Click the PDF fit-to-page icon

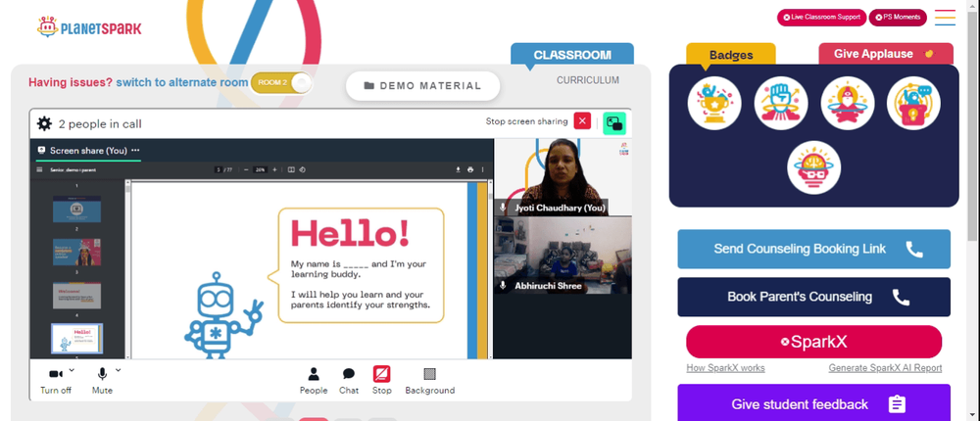pos(291,169)
